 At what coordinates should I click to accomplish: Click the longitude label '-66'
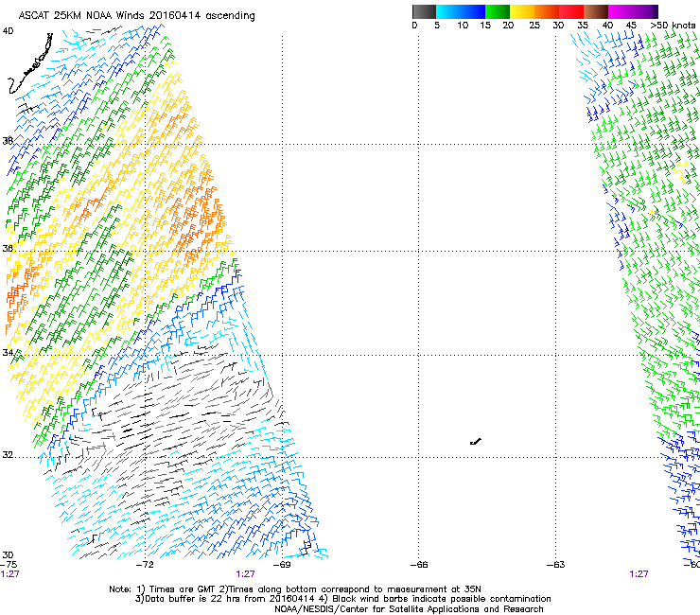pyautogui.click(x=419, y=565)
